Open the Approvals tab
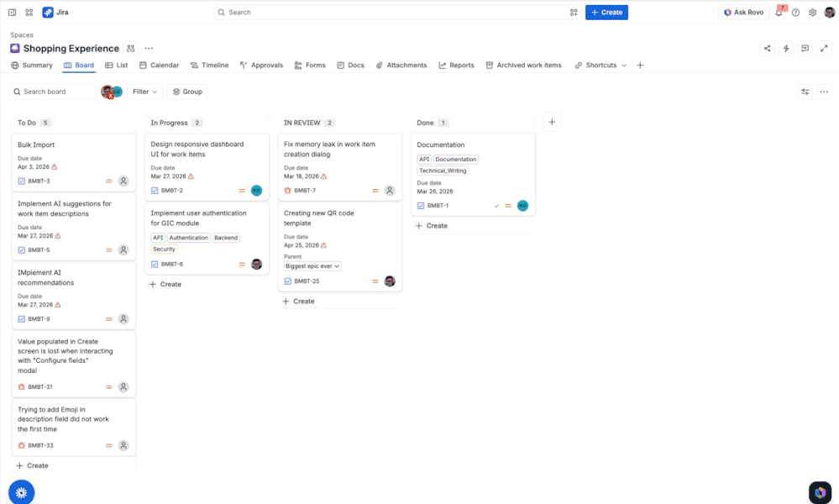This screenshot has height=504, width=839. click(261, 66)
